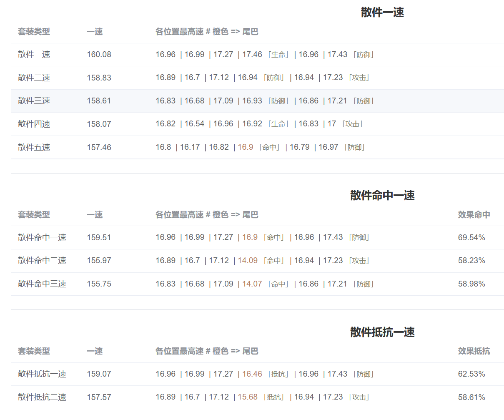Select the 散件五速 row label
This screenshot has width=504, height=420.
click(x=34, y=148)
